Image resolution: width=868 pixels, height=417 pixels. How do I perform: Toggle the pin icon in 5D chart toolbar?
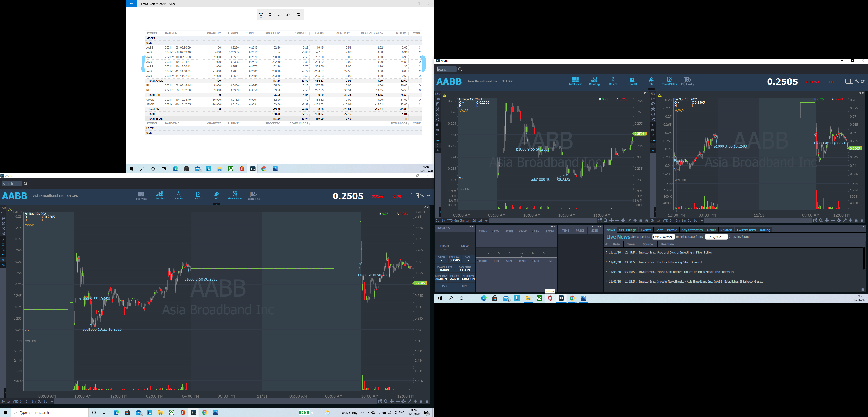(x=845, y=221)
